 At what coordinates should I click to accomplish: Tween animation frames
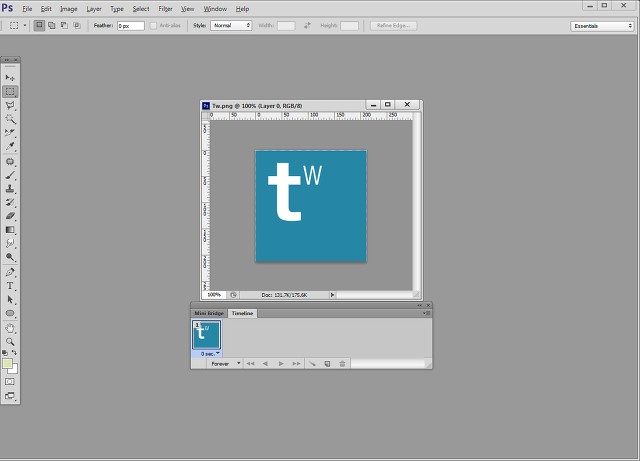(x=312, y=363)
